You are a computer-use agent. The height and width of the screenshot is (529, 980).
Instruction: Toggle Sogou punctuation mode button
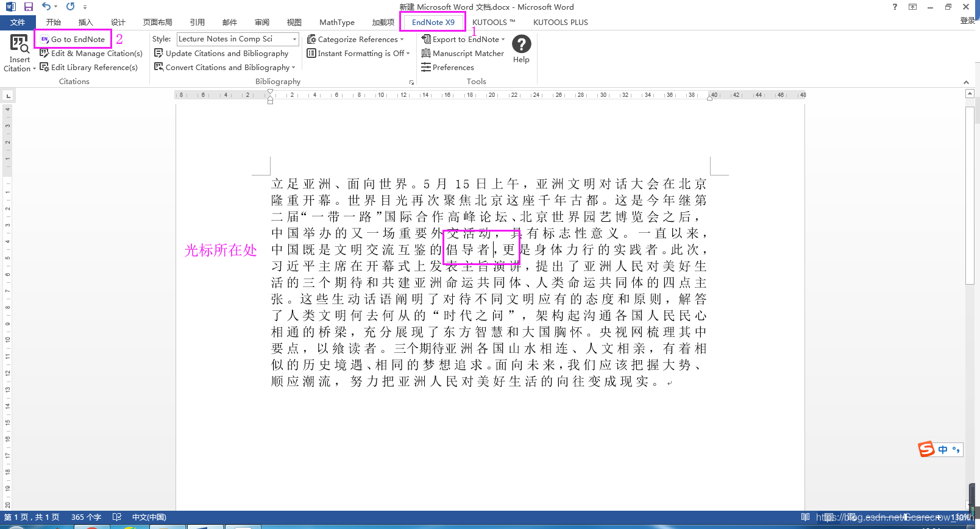956,450
